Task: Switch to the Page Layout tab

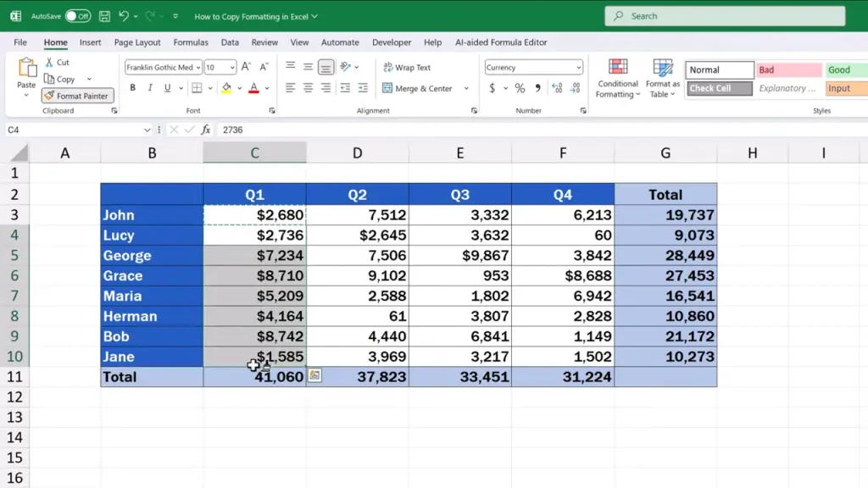Action: pos(137,42)
